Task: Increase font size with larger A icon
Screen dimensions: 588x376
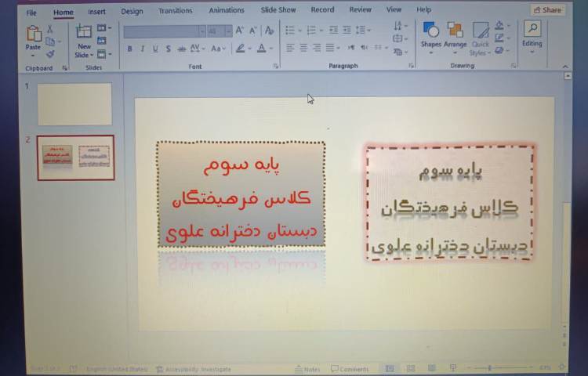Action: pos(240,31)
